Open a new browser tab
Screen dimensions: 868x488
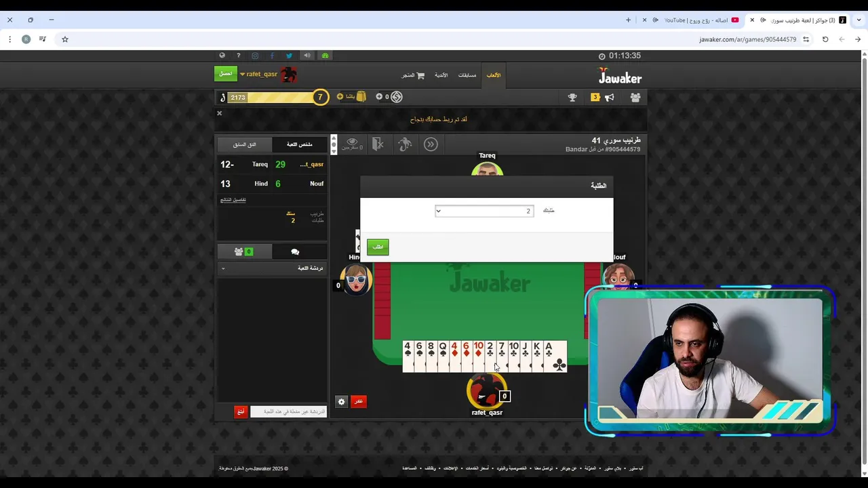tap(628, 20)
